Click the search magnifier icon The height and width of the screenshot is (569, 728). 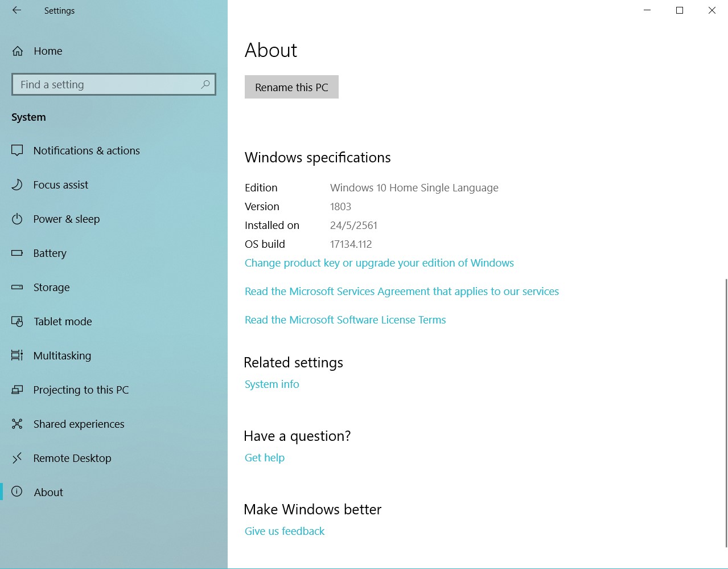click(205, 84)
